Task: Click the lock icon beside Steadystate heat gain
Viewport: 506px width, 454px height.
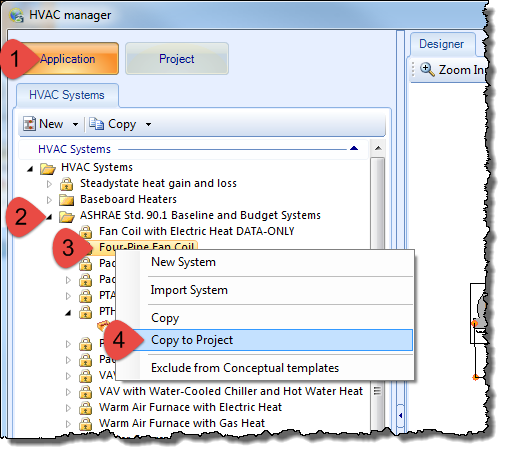Action: pyautogui.click(x=66, y=183)
